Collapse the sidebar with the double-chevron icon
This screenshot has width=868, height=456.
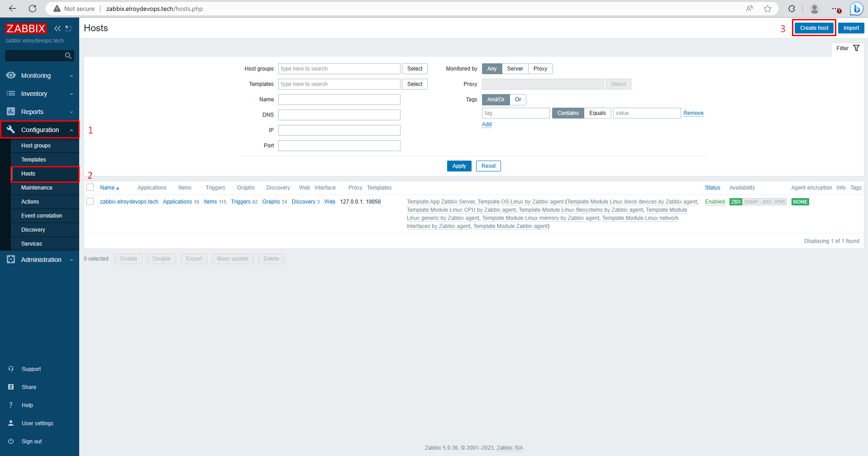(x=57, y=28)
